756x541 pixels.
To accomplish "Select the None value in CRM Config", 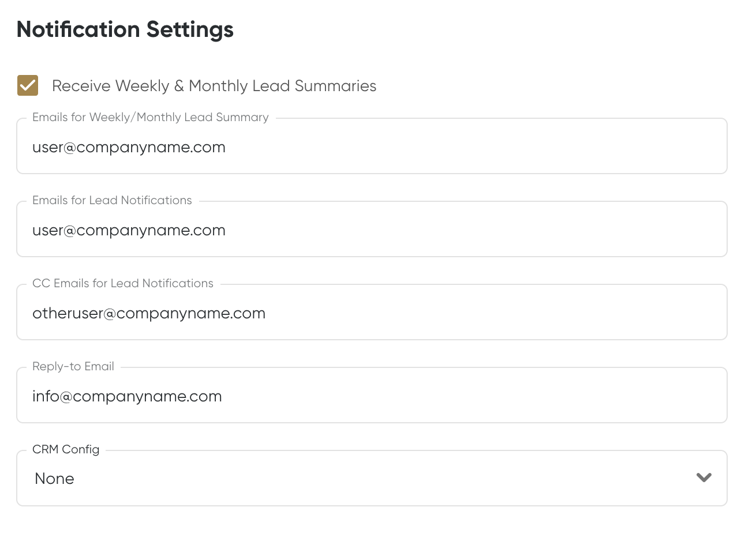I will pos(54,479).
